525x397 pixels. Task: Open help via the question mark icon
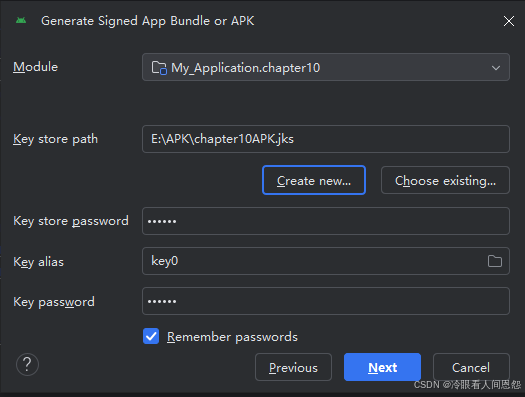pyautogui.click(x=27, y=365)
